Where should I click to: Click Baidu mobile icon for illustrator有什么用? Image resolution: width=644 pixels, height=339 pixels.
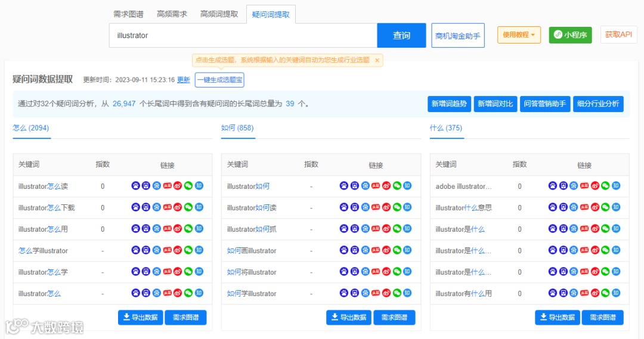tap(563, 293)
